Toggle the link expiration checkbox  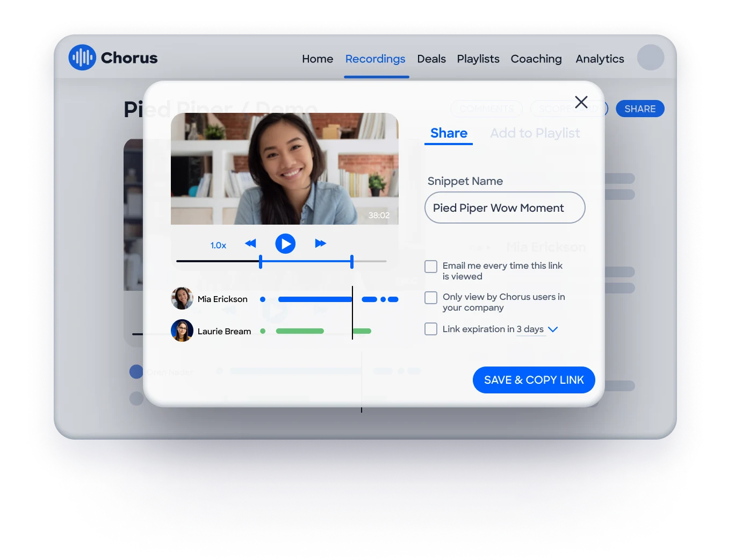431,329
